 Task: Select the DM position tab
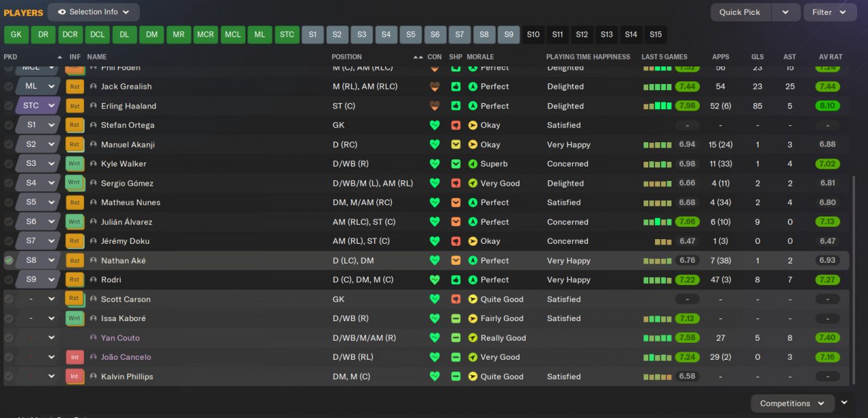click(152, 35)
